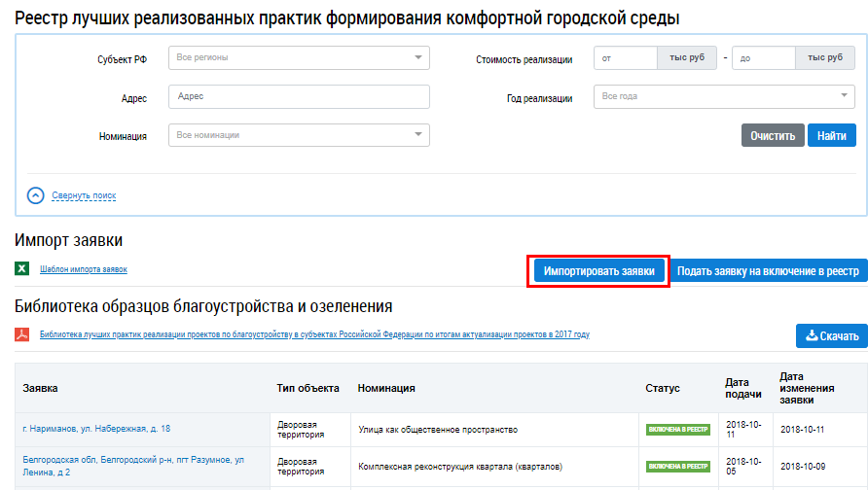Click the Скачать download button

(x=831, y=335)
